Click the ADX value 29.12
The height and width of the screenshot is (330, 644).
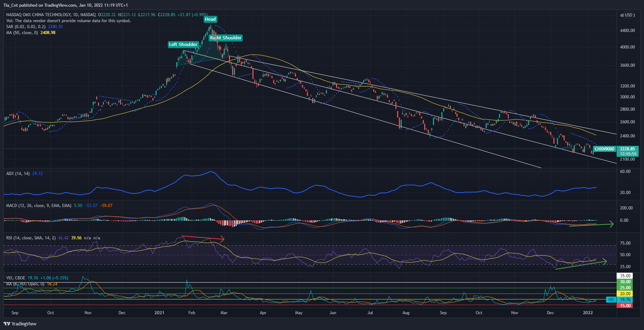click(x=37, y=174)
